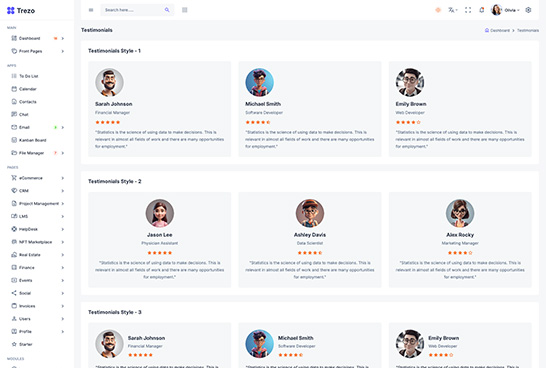Go to Chat via sidebar icon
546x368 pixels.
[14, 114]
